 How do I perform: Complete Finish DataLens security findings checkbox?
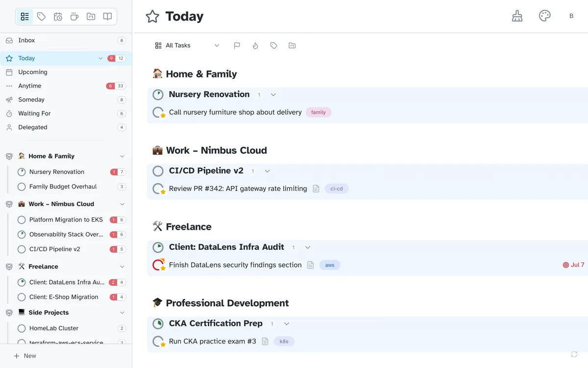(x=158, y=265)
